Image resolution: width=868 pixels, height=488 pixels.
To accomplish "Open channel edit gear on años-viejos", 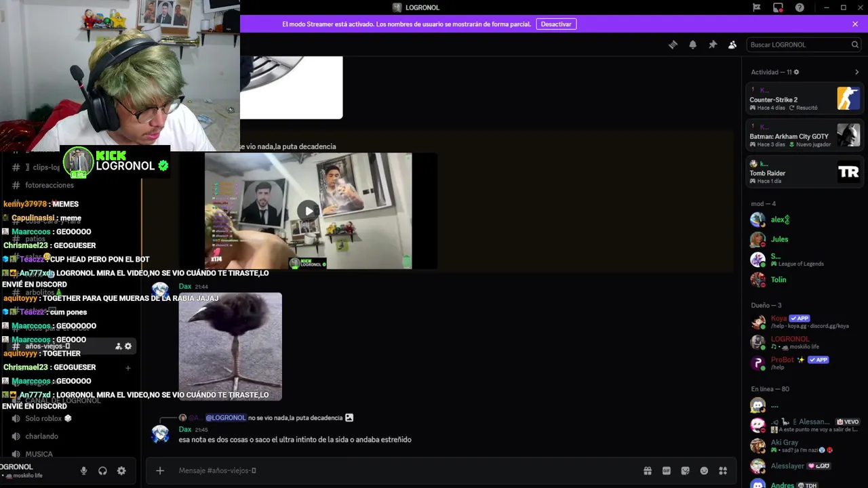I will pos(128,346).
